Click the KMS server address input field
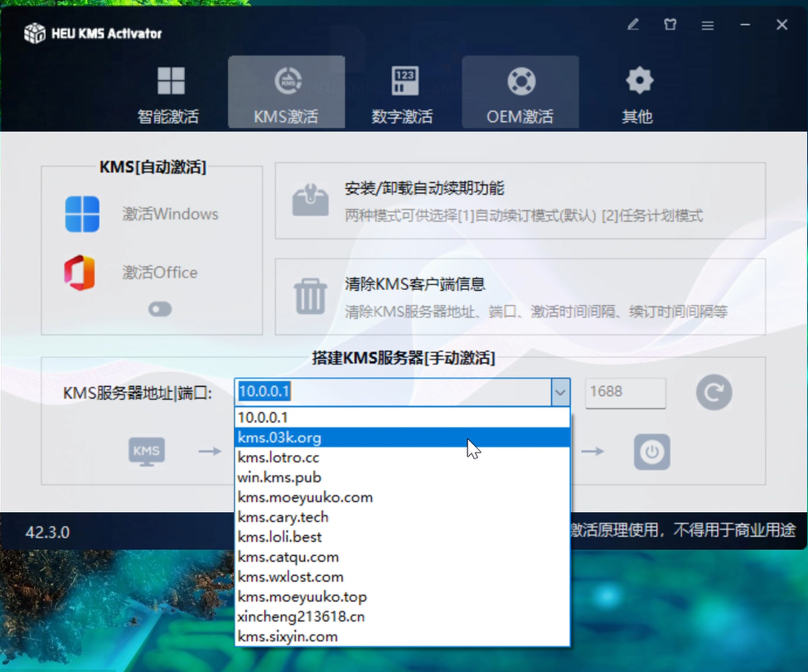 coord(394,392)
